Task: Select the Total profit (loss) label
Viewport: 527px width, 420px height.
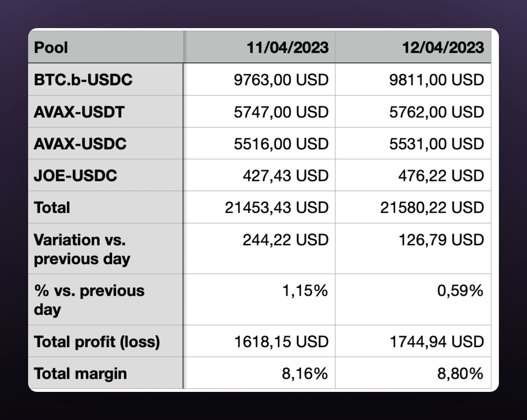Action: (97, 341)
